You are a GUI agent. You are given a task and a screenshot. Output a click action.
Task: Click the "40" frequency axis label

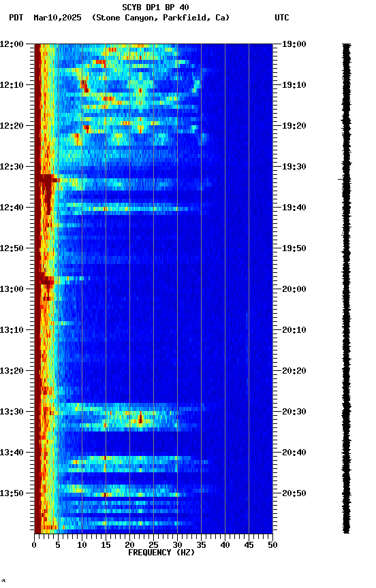pos(225,545)
